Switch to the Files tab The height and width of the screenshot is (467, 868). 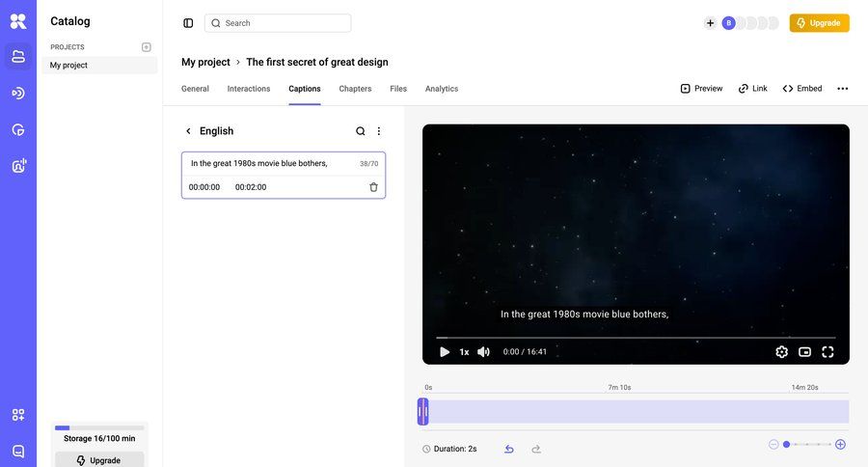(x=398, y=89)
